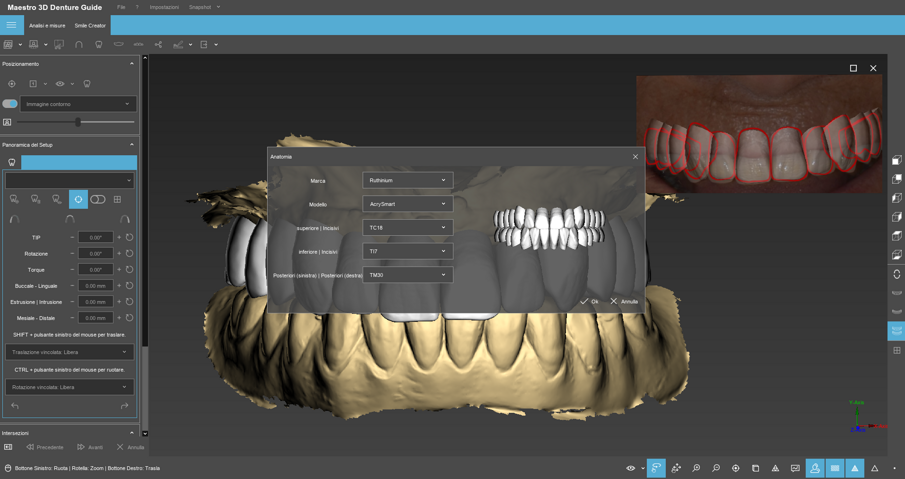The height and width of the screenshot is (479, 905).
Task: Click Annulla in the Anatomia dialog
Action: click(624, 301)
